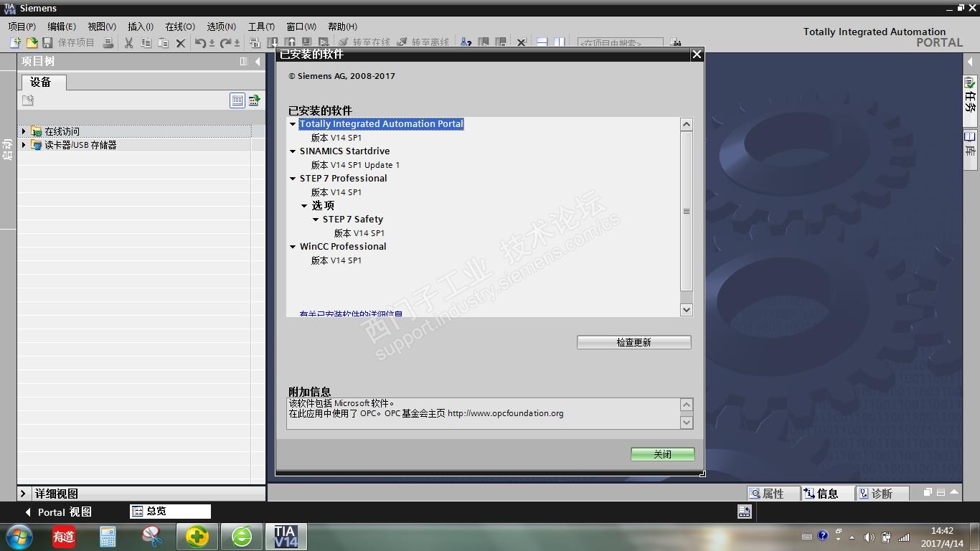
Task: Click the software list scroll down arrow
Action: tap(687, 310)
